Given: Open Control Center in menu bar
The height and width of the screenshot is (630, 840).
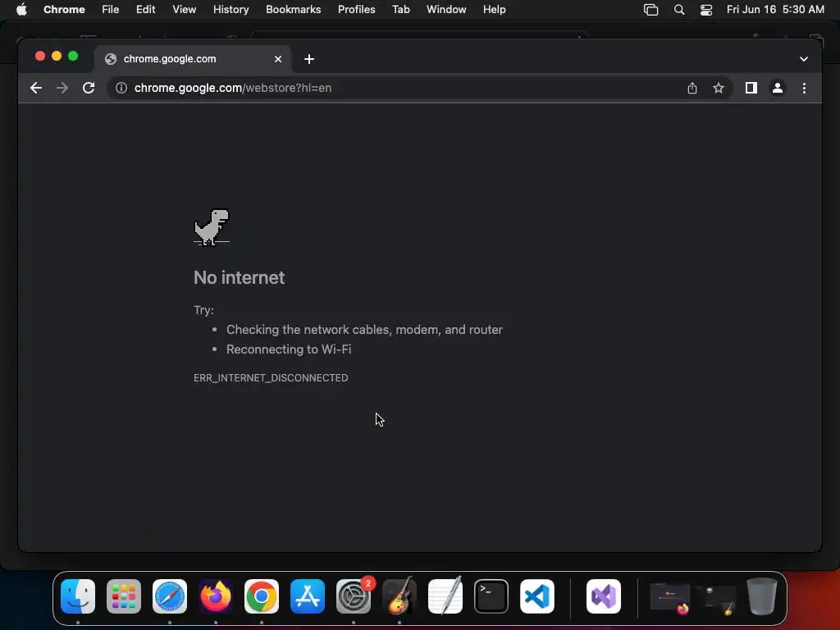Looking at the screenshot, I should (x=706, y=10).
